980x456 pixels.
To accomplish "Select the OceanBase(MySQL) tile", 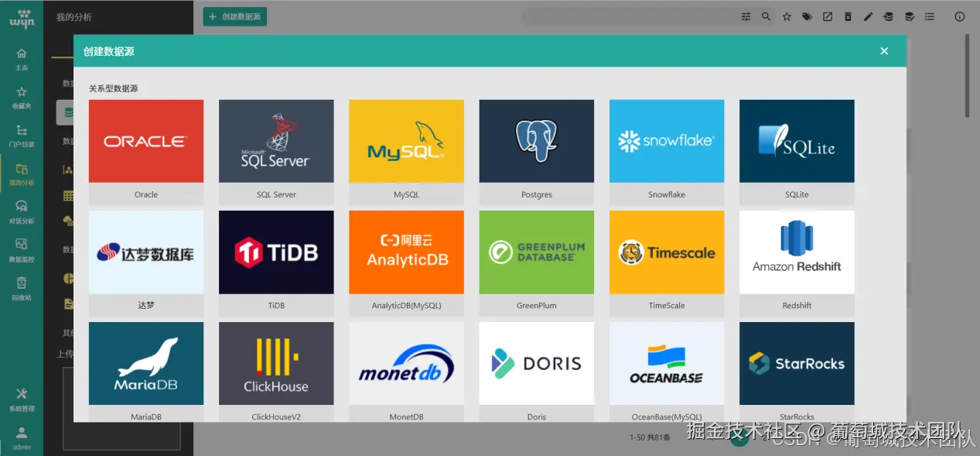I will point(667,372).
